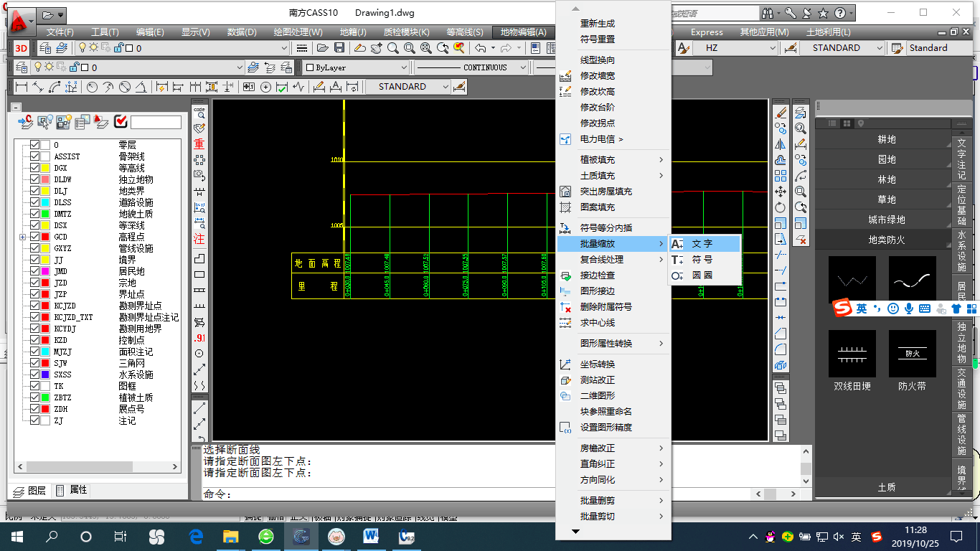Open File Explorer from the taskbar

point(231,536)
